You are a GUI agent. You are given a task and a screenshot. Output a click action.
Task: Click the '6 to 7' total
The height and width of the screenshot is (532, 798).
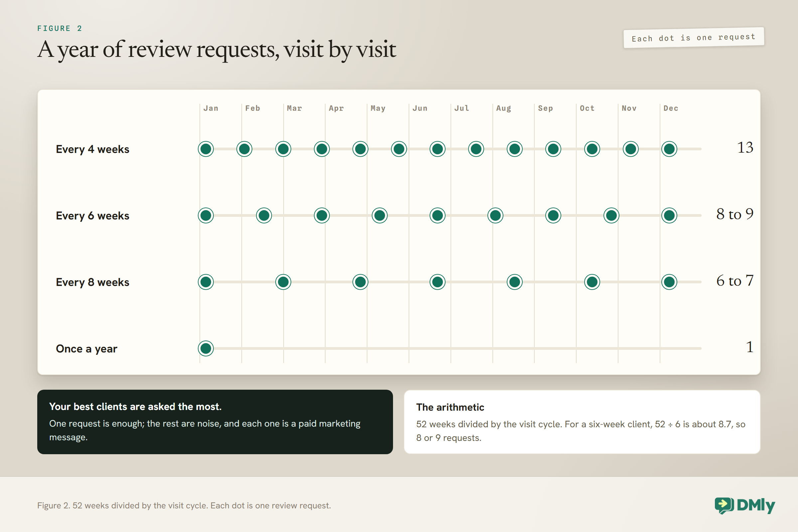[735, 281]
